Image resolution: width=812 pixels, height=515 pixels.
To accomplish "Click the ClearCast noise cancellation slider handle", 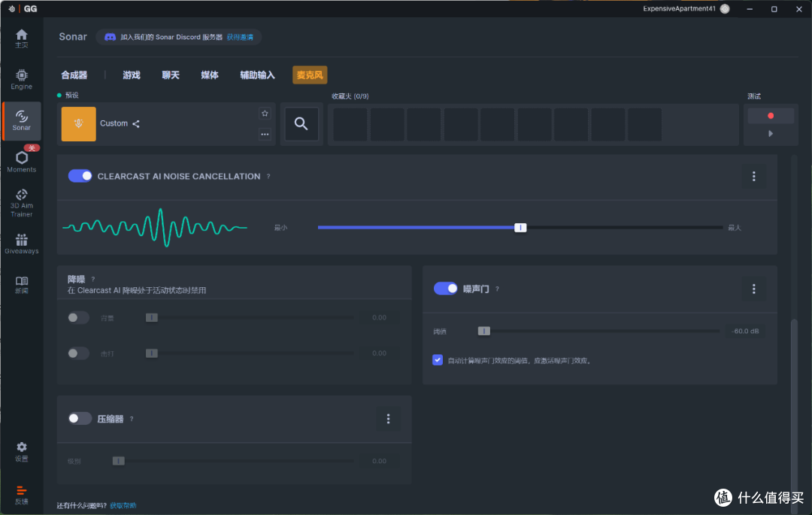I will click(x=520, y=228).
